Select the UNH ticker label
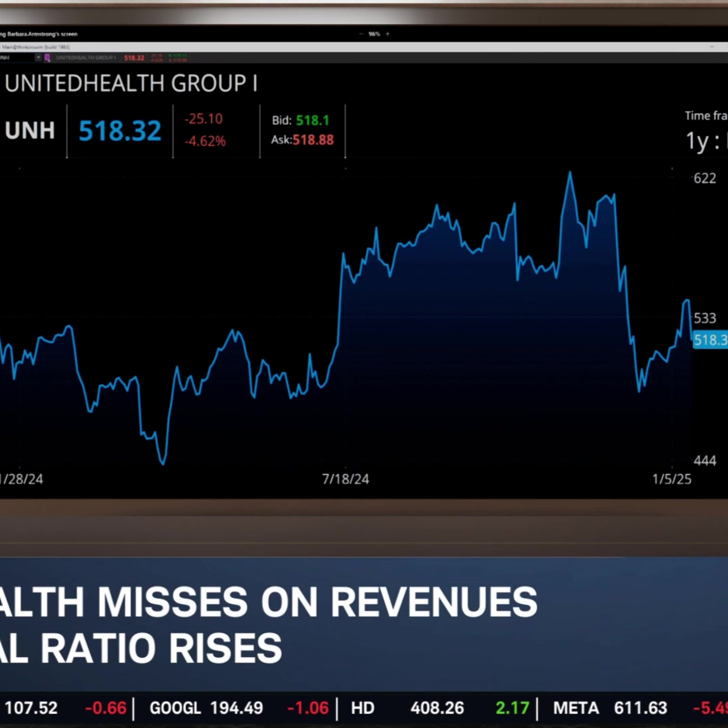728x728 pixels. click(30, 130)
